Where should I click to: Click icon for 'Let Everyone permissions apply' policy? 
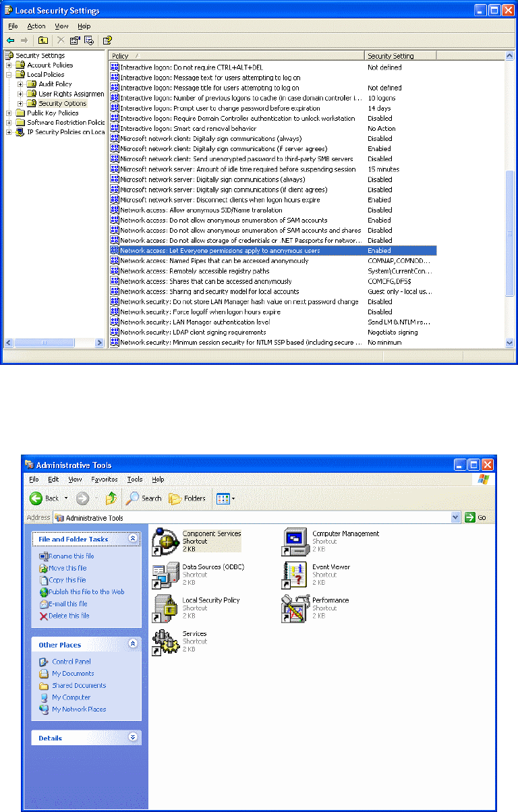pos(115,250)
